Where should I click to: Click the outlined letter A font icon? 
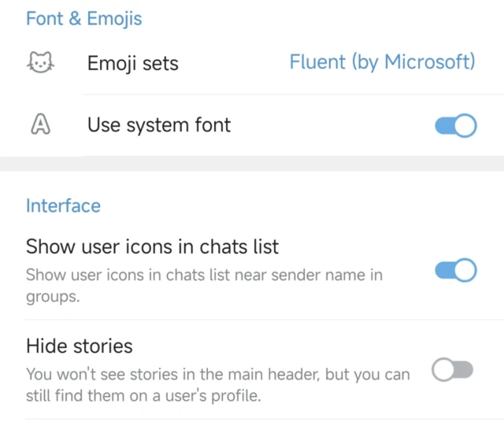tap(38, 124)
